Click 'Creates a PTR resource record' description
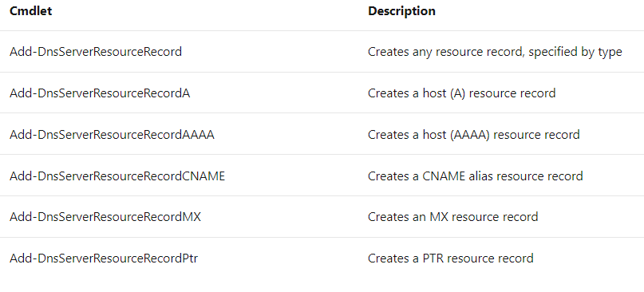Image resolution: width=644 pixels, height=292 pixels. (451, 258)
